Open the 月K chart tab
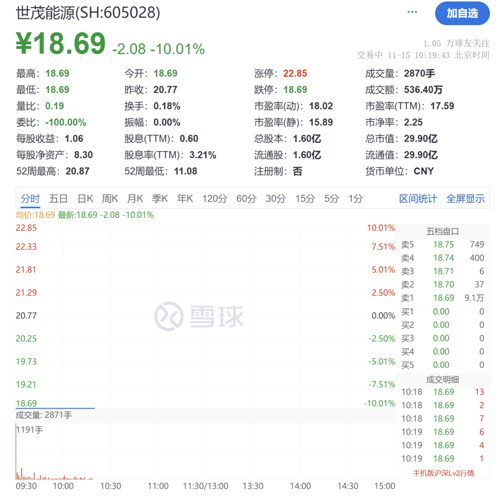Viewport: 500px width, 496px height. [x=135, y=199]
